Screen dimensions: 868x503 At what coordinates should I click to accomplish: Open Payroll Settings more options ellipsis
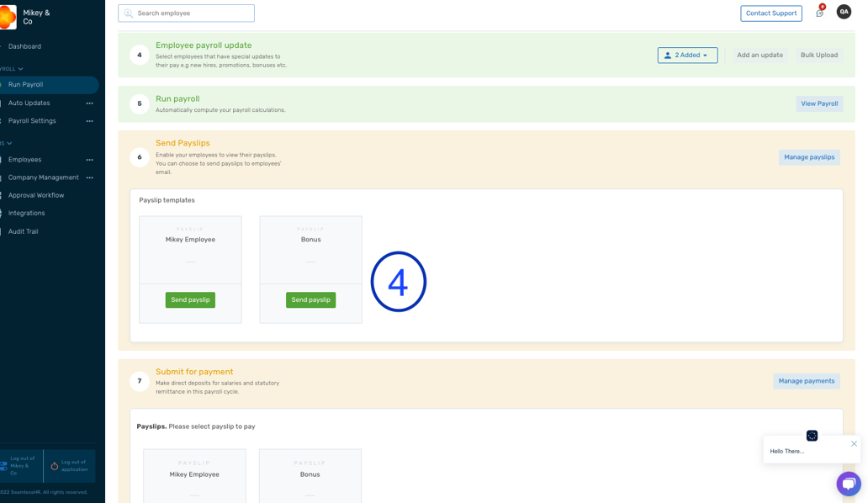coord(89,121)
